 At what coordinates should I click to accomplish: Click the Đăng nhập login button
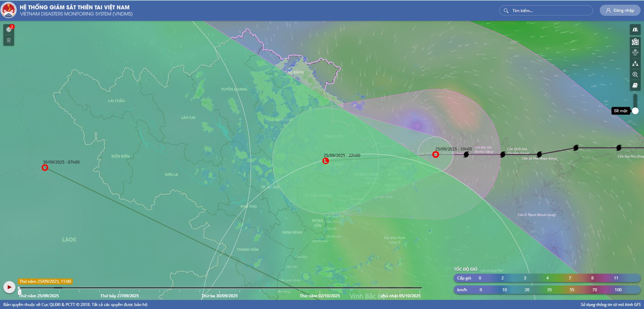click(620, 10)
